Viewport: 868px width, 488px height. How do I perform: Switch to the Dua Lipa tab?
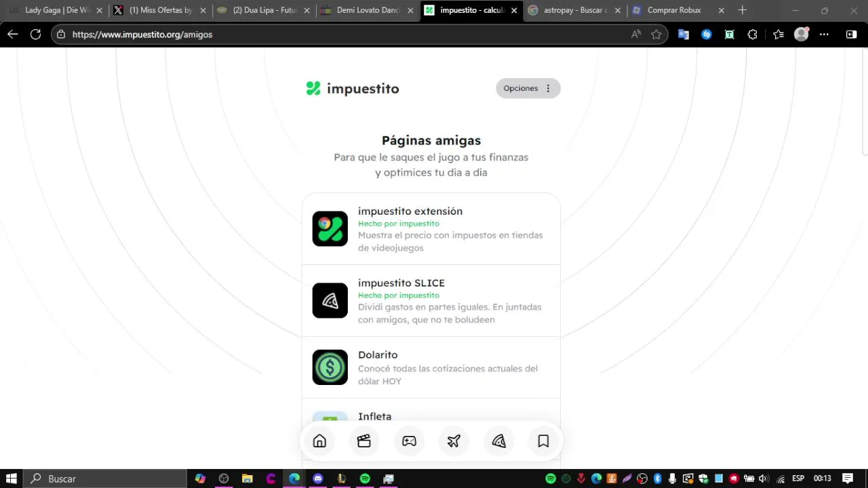pos(263,10)
